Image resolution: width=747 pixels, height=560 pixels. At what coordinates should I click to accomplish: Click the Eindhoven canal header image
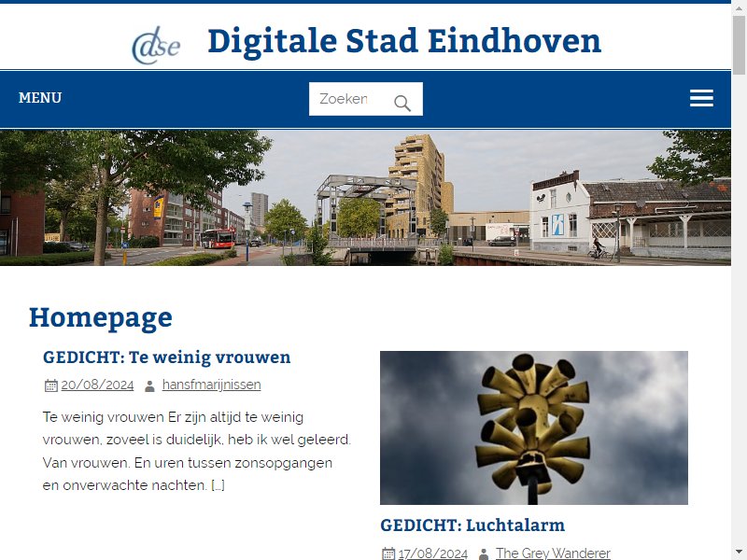point(365,198)
